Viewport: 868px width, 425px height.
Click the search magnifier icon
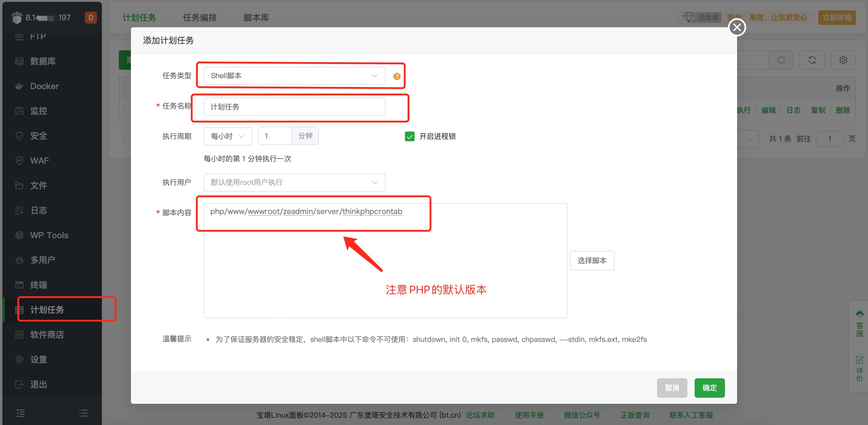[x=781, y=60]
